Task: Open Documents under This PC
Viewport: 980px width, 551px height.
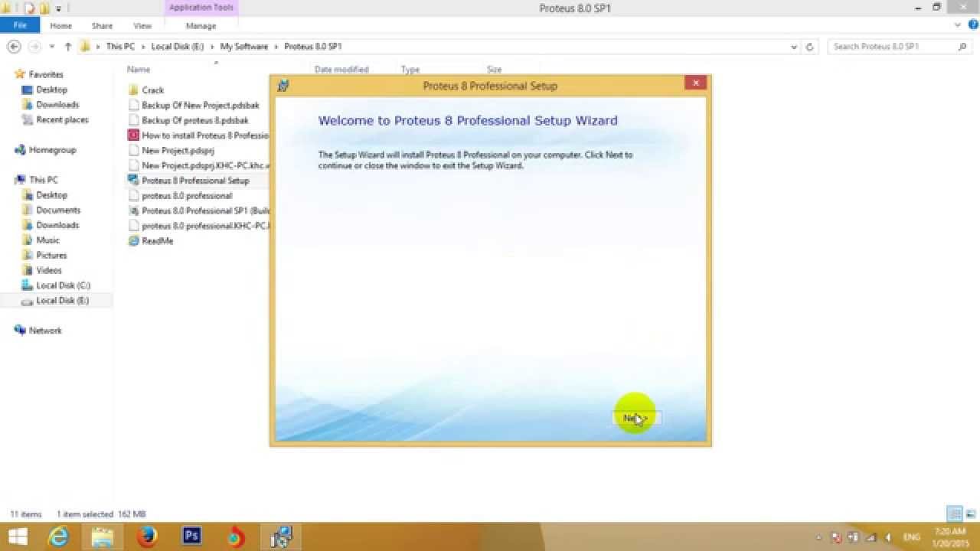Action: point(58,210)
